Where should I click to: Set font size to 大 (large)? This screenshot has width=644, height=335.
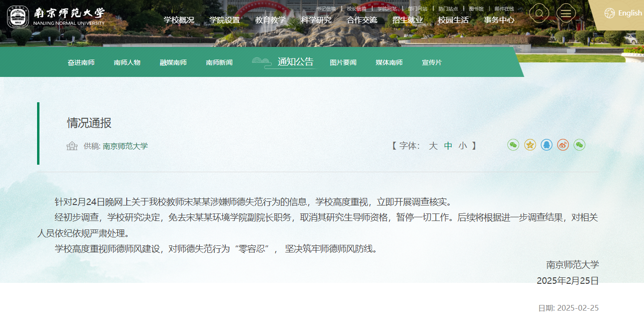433,146
